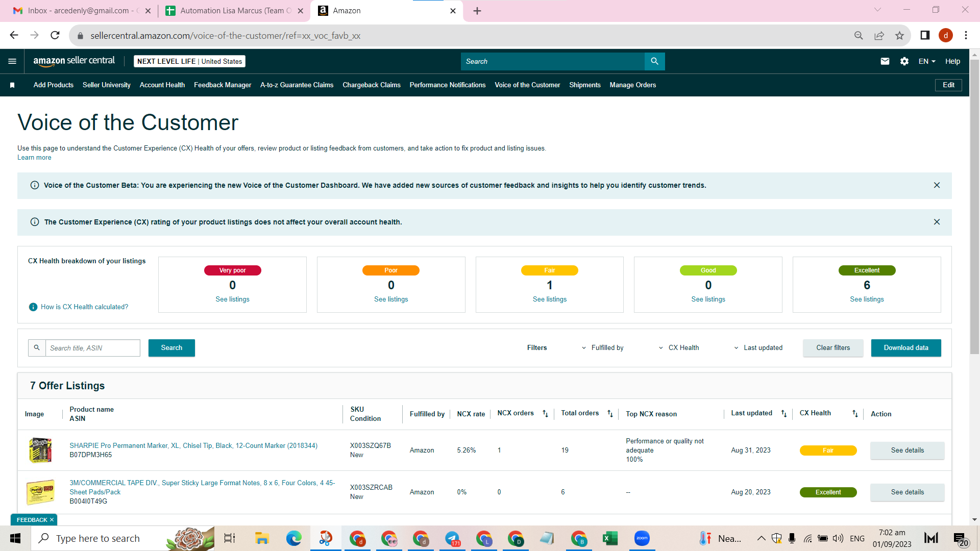Bookmark this page with the star icon
The height and width of the screenshot is (551, 980).
(x=899, y=35)
